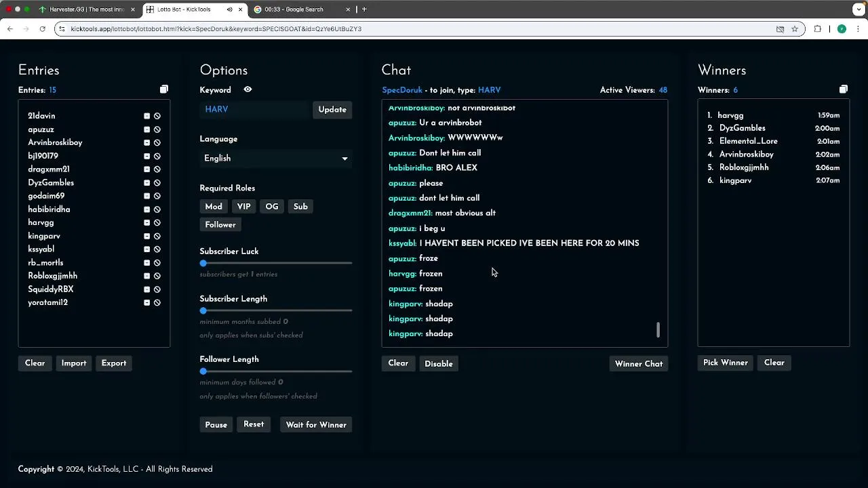Ban habibiridha using the block icon
The height and width of the screenshot is (488, 868).
click(157, 209)
